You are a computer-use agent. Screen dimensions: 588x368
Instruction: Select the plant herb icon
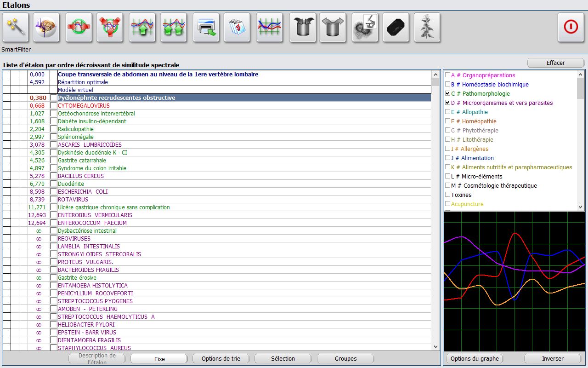point(427,28)
